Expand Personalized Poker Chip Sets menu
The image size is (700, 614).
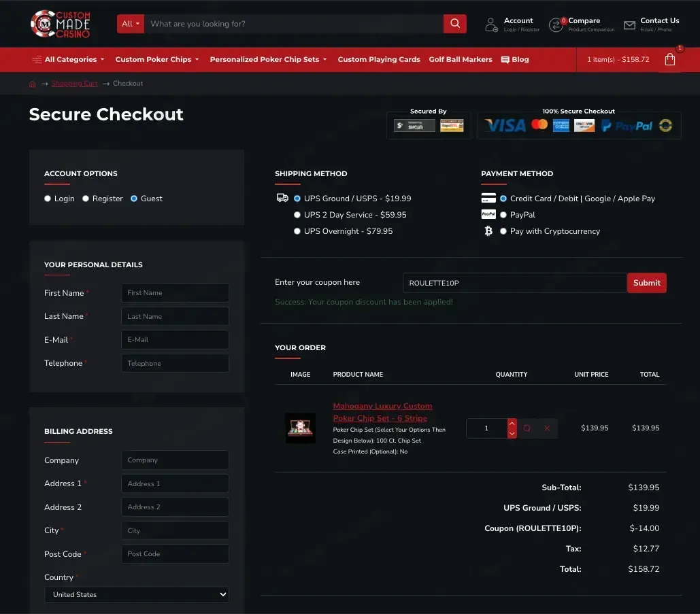point(268,59)
